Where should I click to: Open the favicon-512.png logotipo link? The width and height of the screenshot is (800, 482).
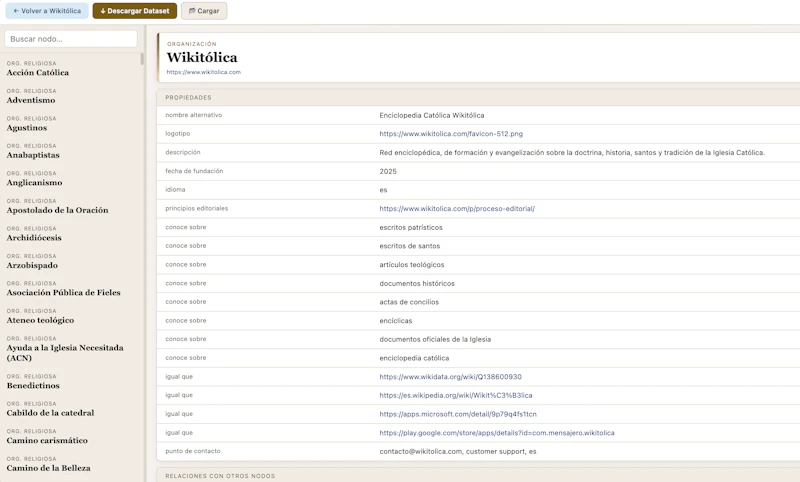click(451, 134)
